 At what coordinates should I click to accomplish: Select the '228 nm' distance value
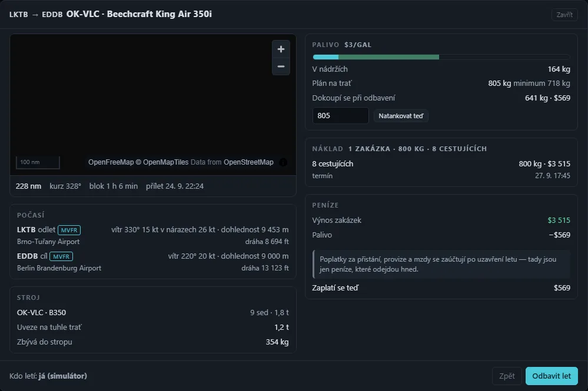[x=28, y=186]
